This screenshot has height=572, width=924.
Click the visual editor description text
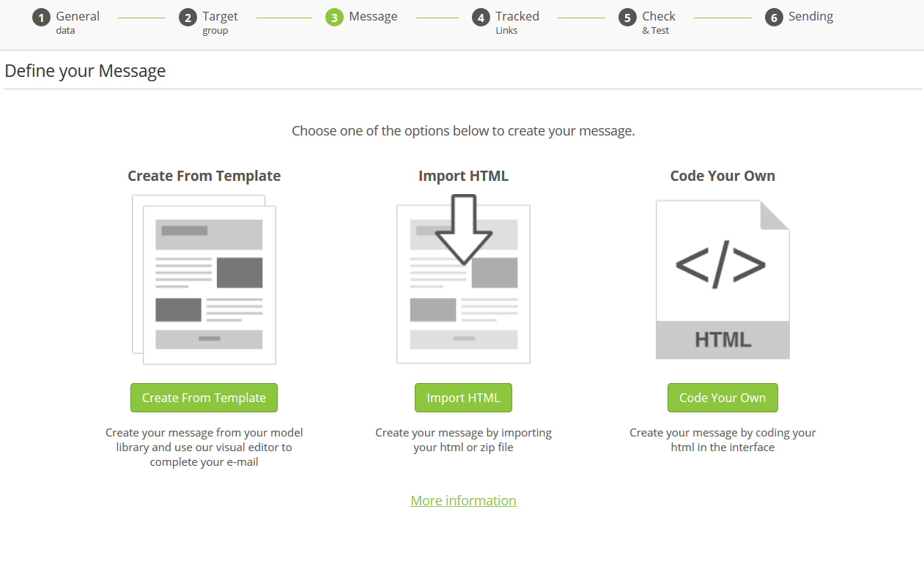[204, 447]
